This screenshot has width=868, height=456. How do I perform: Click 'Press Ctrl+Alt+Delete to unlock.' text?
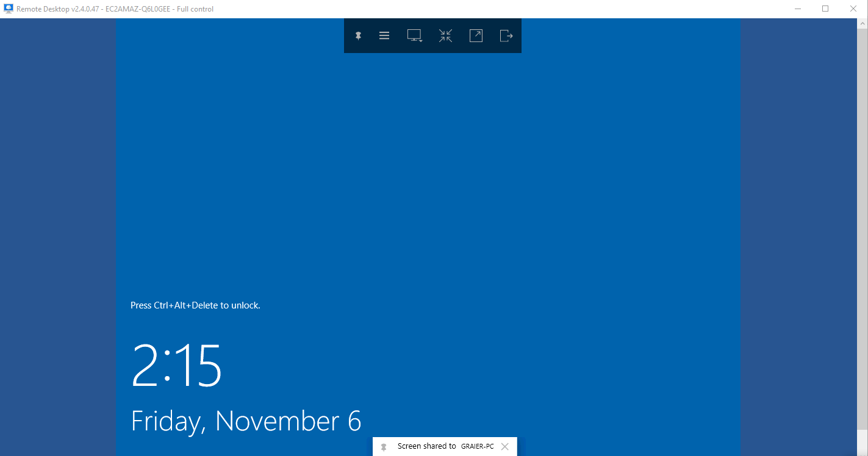pyautogui.click(x=195, y=305)
